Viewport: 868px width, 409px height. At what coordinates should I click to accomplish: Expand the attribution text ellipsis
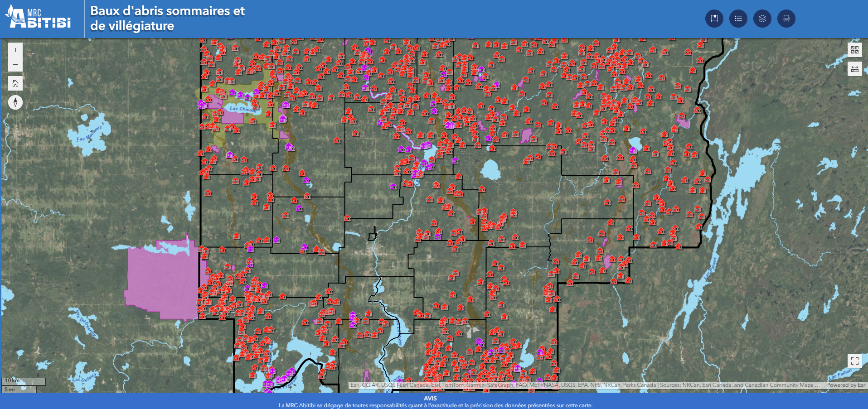[x=817, y=385]
